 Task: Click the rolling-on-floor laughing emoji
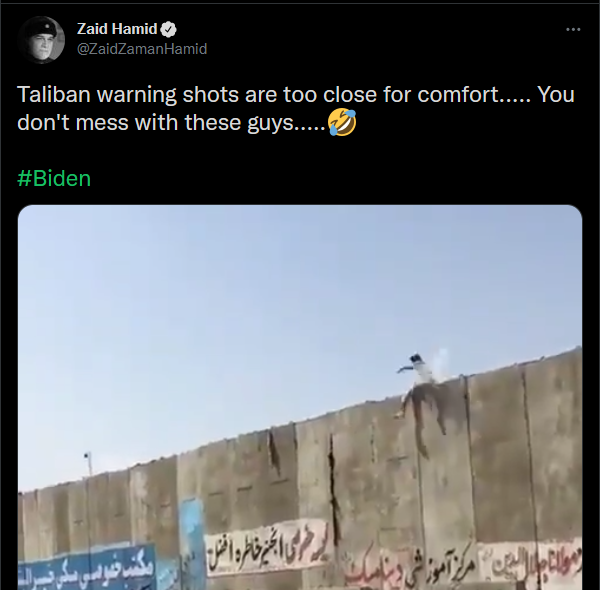click(342, 122)
